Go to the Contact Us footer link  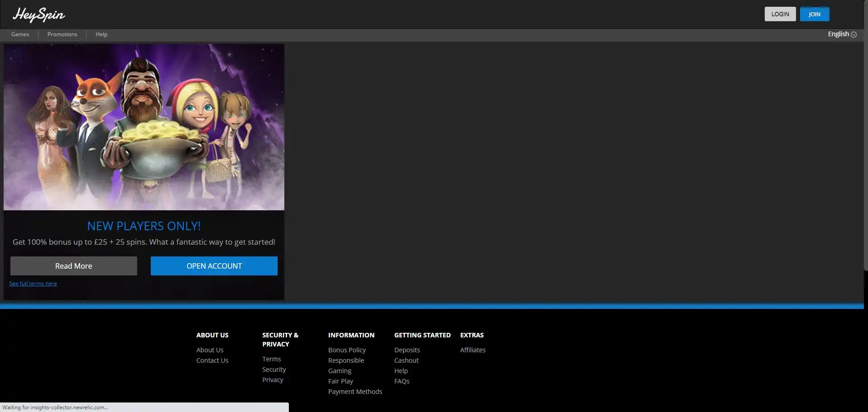[212, 360]
